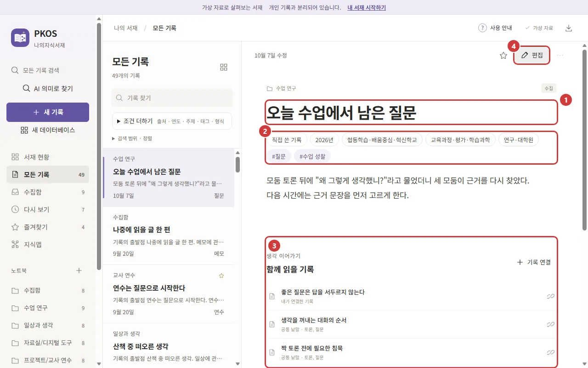Open 프로젝트/교사 연수 notebook folder
Screen dimensions: 588x368
(48, 360)
